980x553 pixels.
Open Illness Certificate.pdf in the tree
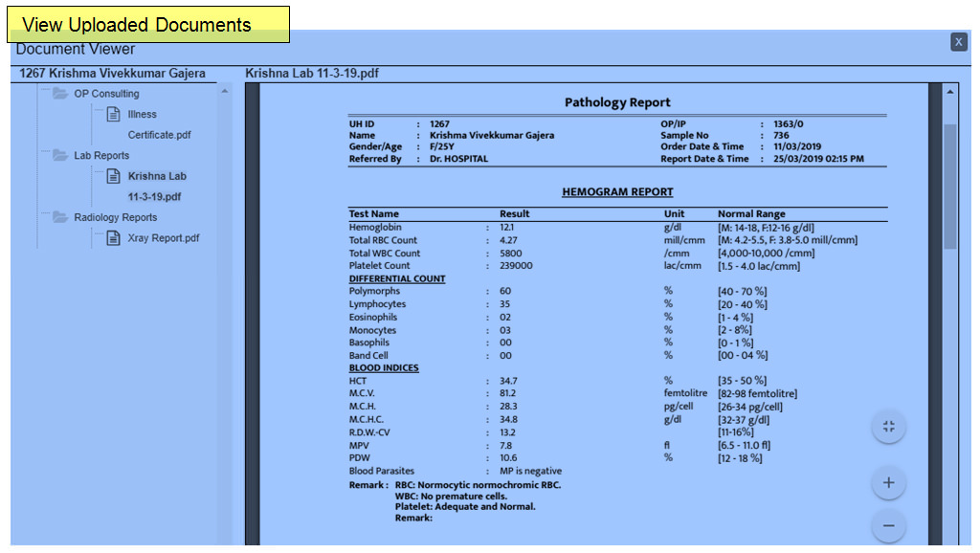point(160,124)
